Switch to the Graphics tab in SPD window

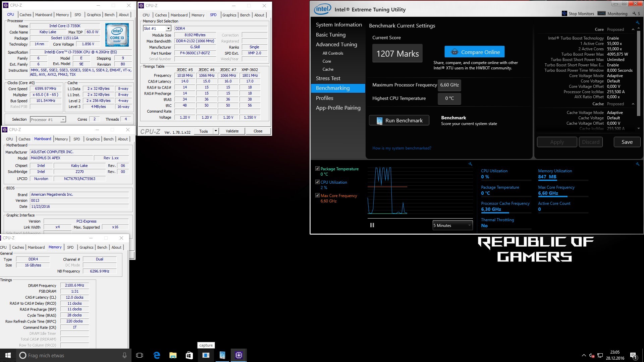(x=229, y=15)
